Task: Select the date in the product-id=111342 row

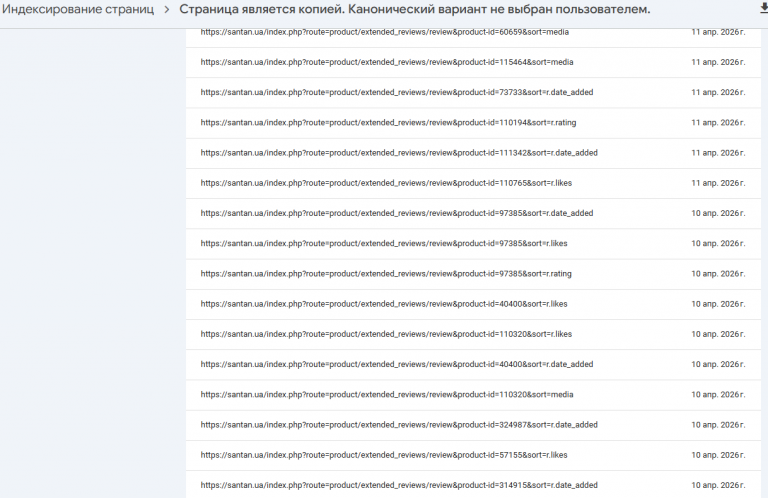Action: 718,153
